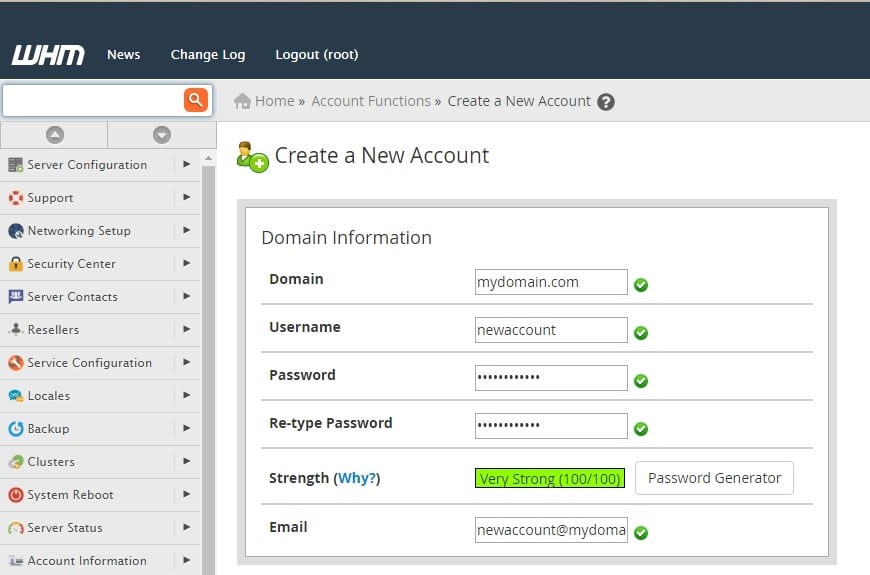Expand all sidebar menus with down arrow

pyautogui.click(x=162, y=135)
